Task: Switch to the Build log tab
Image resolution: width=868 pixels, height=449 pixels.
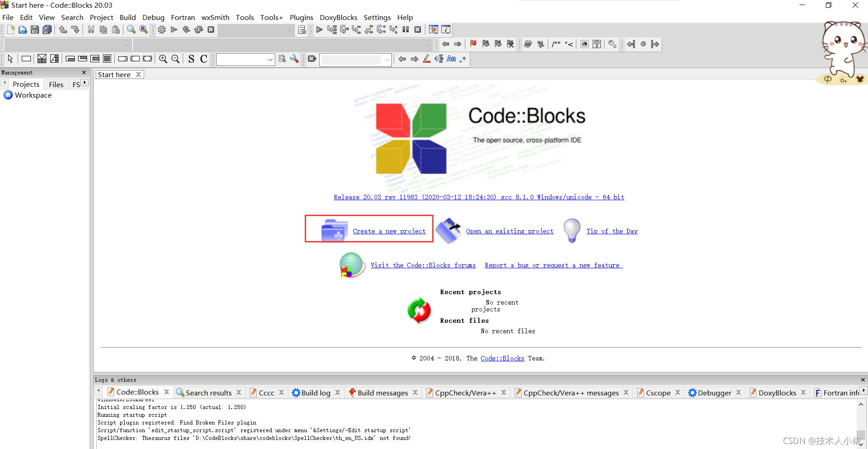Action: tap(316, 393)
